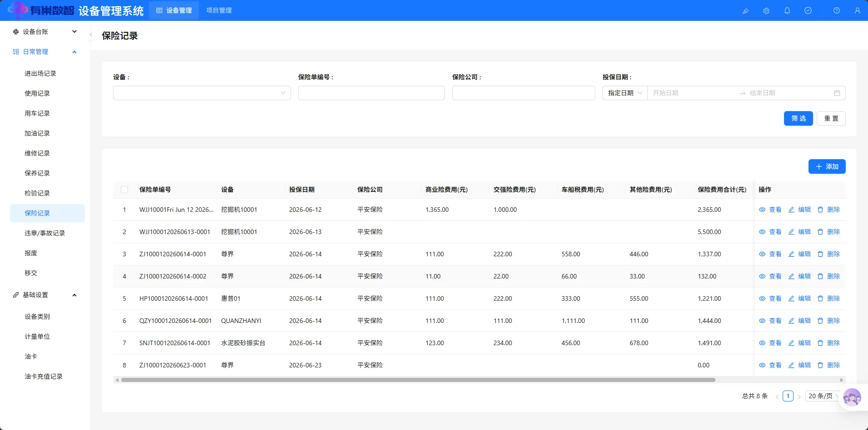
Task: Click the view eye icon for row 1
Action: click(x=762, y=210)
